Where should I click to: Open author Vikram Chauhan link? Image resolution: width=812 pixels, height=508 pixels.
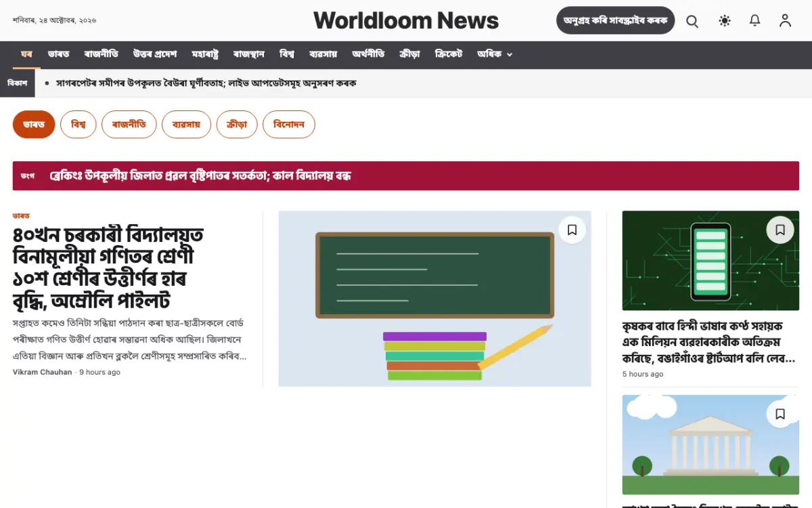coord(42,372)
